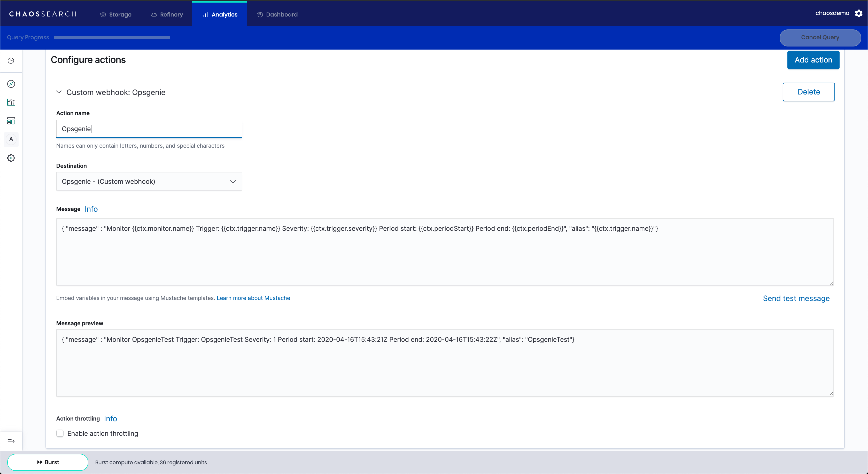Open the Visualize chart icon

11,102
